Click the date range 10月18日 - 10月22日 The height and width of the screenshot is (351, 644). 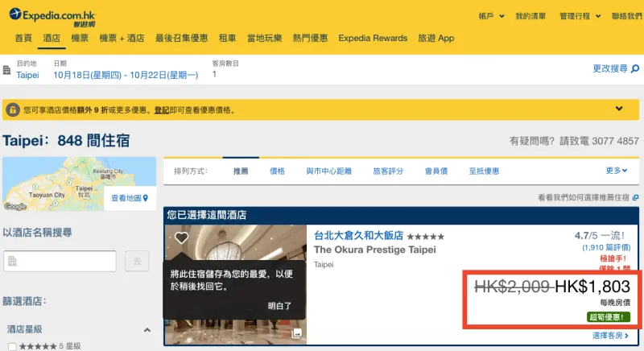point(126,75)
